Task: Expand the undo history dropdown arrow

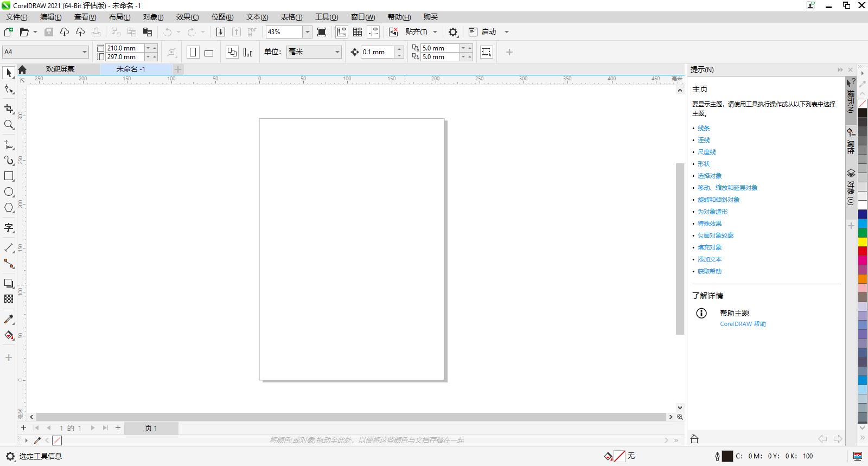Action: point(178,32)
